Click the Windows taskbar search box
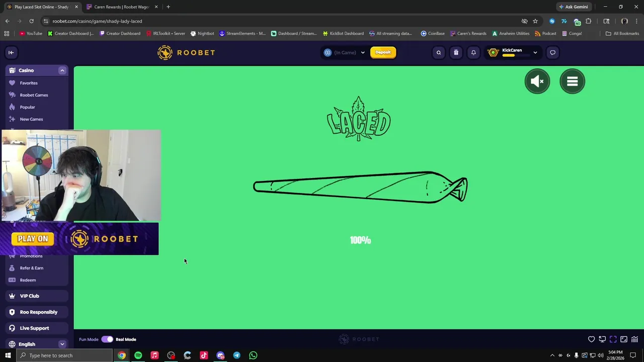The height and width of the screenshot is (362, 644). (64, 355)
